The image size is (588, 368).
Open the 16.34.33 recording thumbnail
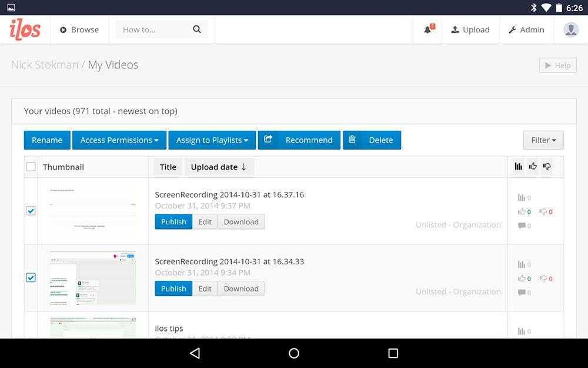pos(93,278)
